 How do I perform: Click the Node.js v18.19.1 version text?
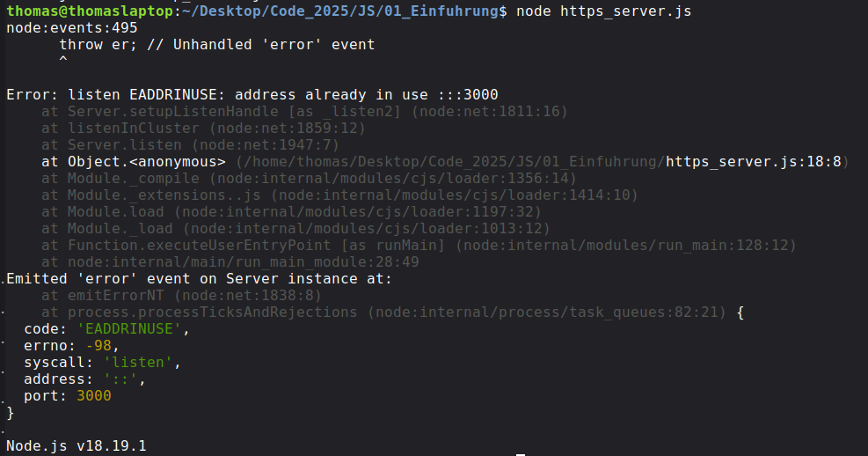77,446
